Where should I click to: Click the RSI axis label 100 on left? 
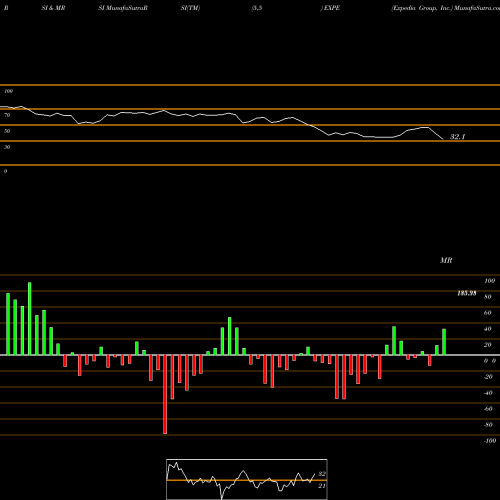8,91
